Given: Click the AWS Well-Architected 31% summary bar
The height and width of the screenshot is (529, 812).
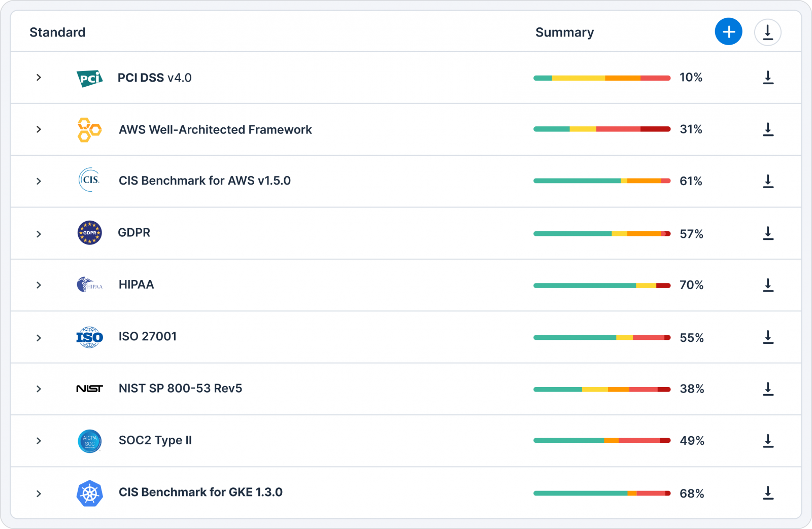Looking at the screenshot, I should [601, 129].
